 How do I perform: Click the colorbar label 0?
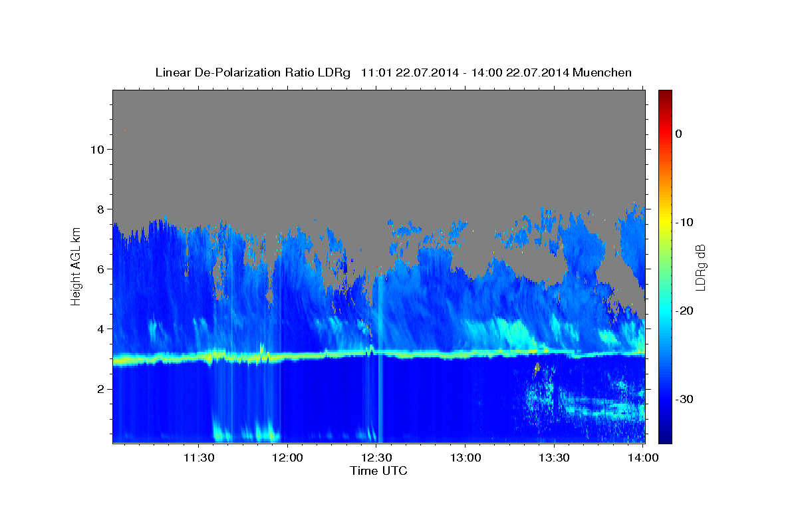678,134
